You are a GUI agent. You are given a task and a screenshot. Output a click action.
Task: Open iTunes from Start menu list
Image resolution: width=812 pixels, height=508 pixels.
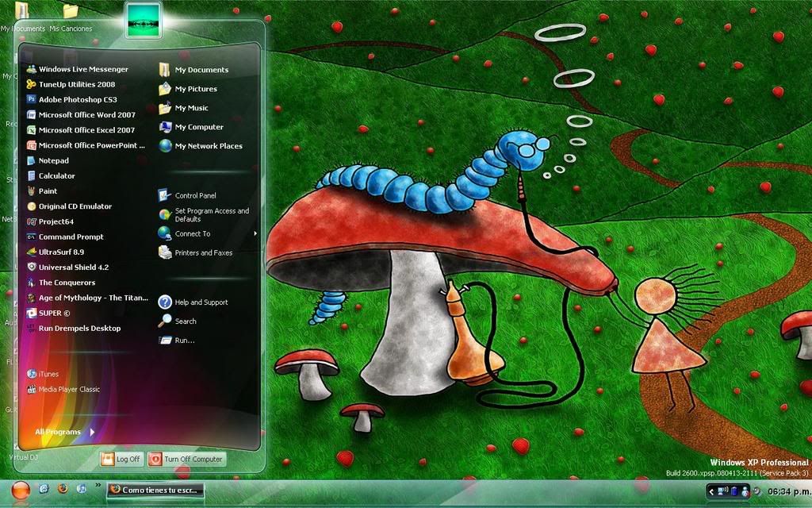[43, 374]
